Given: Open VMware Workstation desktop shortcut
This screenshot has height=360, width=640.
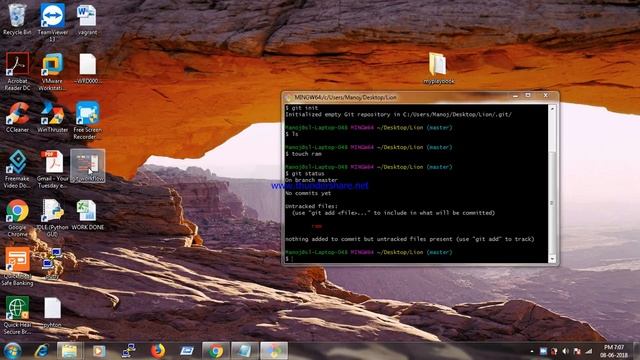Looking at the screenshot, I should (52, 71).
